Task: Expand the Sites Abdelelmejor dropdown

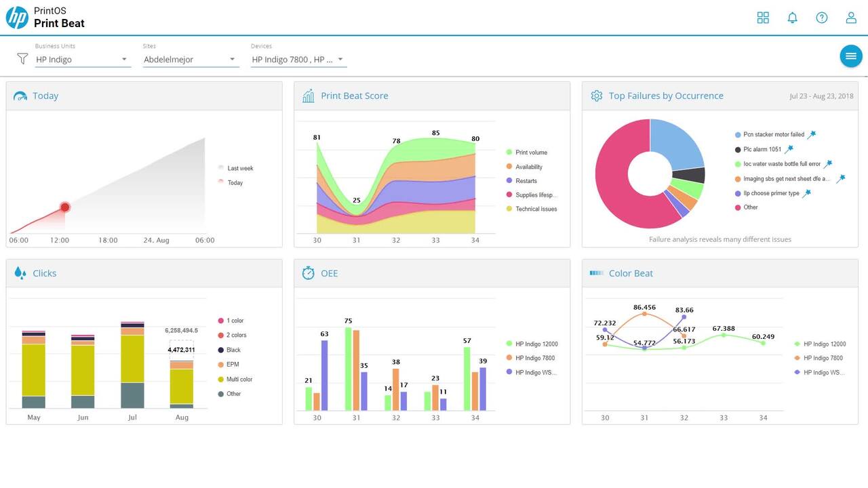Action: tap(191, 60)
